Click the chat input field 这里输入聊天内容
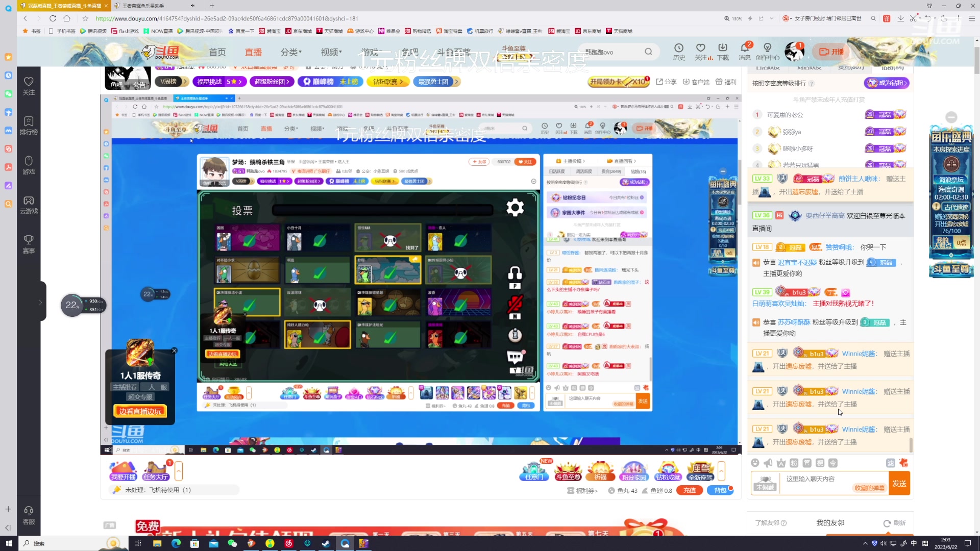The width and height of the screenshot is (980, 551). [833, 483]
